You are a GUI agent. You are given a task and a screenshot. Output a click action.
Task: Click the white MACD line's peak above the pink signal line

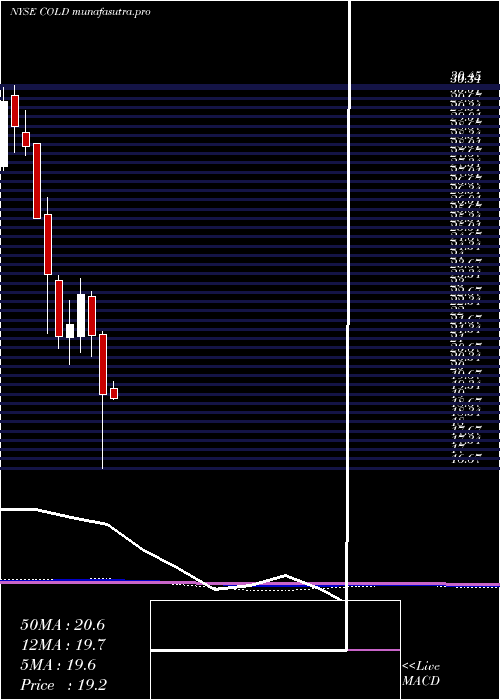click(285, 575)
